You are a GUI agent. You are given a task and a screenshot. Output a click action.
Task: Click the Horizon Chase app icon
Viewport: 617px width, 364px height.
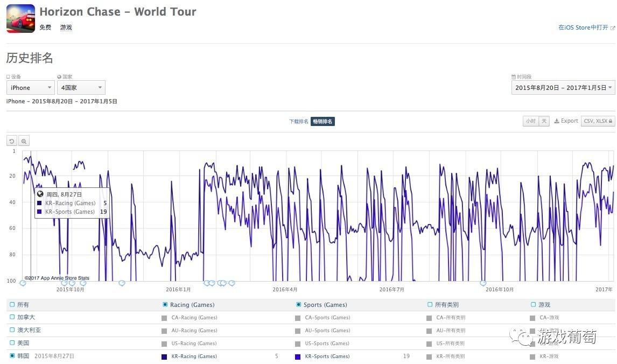[20, 18]
